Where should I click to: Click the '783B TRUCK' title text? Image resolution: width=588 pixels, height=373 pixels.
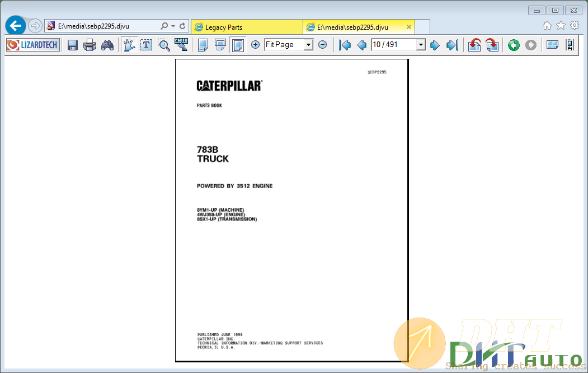pos(213,154)
